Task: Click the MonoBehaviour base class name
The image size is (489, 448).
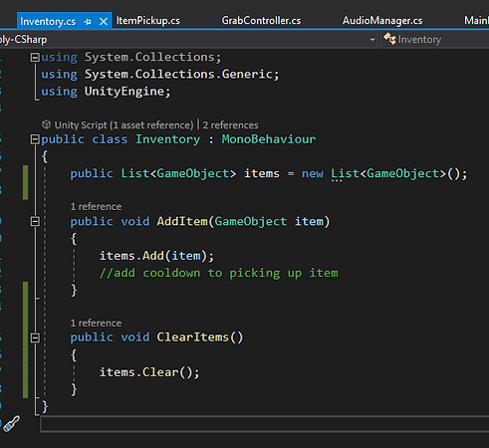Action: point(269,139)
